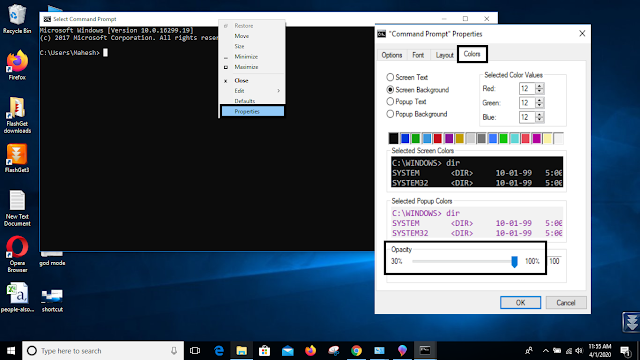Screen dimensions: 640x360
Task: Select New Text Document desktop file
Action: click(17, 208)
